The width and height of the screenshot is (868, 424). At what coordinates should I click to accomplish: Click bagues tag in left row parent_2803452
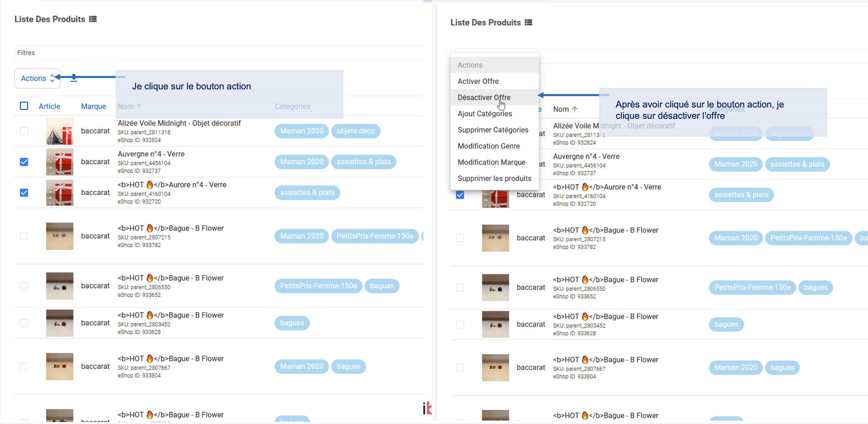[x=292, y=323]
